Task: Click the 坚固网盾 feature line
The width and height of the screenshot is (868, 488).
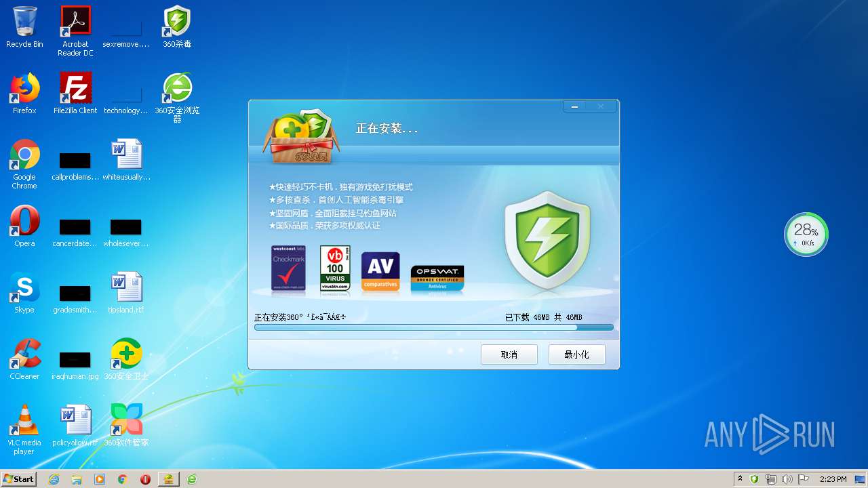Action: tap(332, 213)
